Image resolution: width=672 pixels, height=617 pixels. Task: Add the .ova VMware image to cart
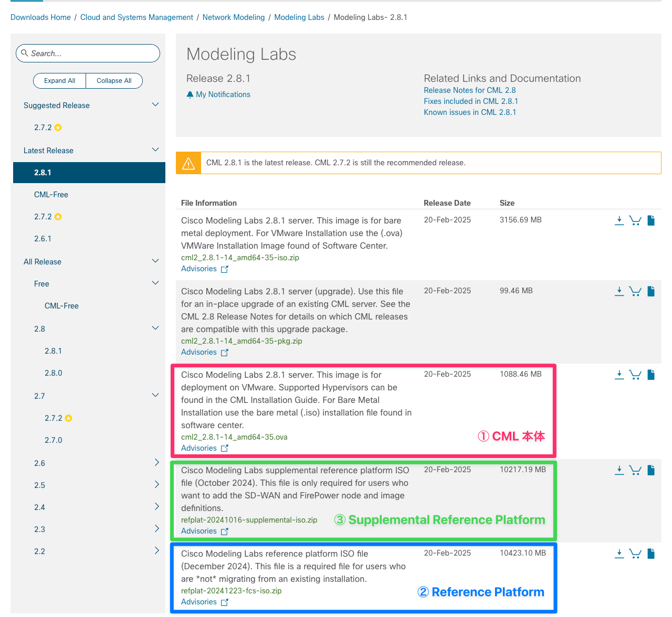click(635, 375)
